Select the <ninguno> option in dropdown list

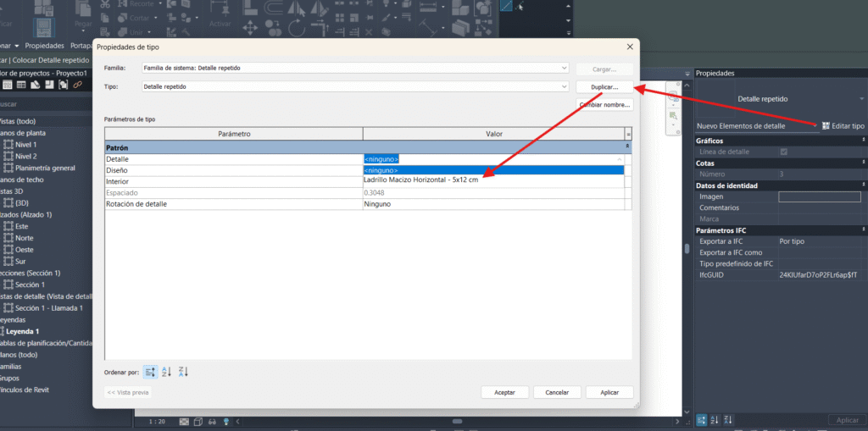[381, 169]
